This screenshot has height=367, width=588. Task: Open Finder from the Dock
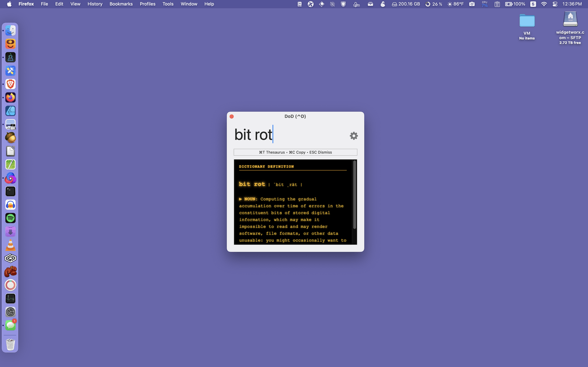[x=10, y=30]
